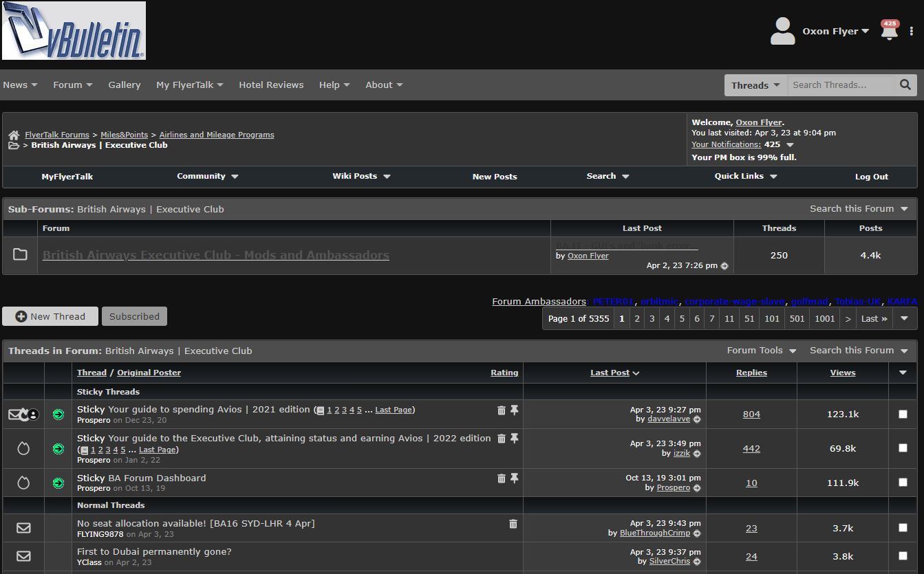
Task: Expand Oxon Flyer user menu
Action: tap(835, 31)
